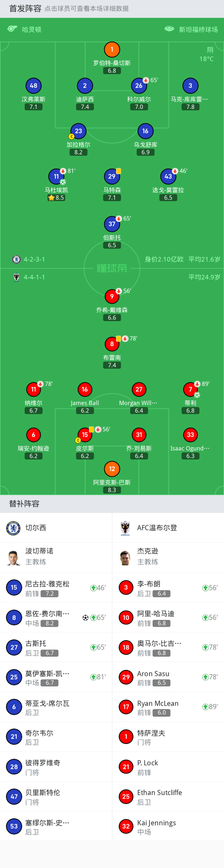Click the red substitution arrow on 乔希-戴维森
The image size is (224, 868).
[x=119, y=291]
